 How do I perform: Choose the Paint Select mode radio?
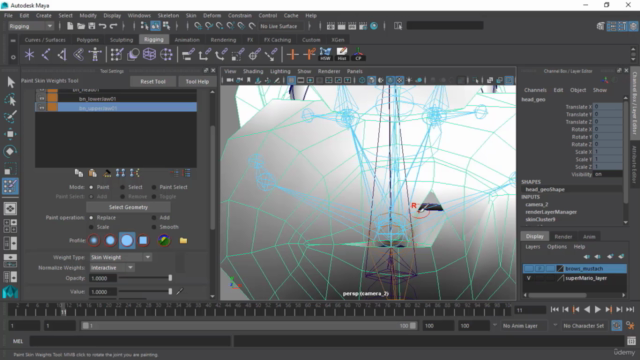(154, 187)
